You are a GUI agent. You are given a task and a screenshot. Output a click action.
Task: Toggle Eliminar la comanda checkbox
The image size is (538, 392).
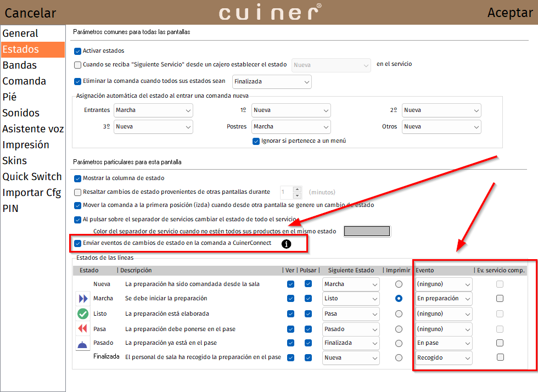coord(77,81)
